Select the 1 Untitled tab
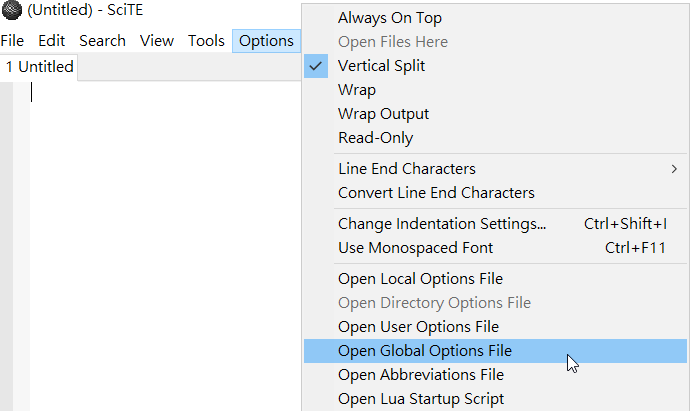 [x=39, y=67]
